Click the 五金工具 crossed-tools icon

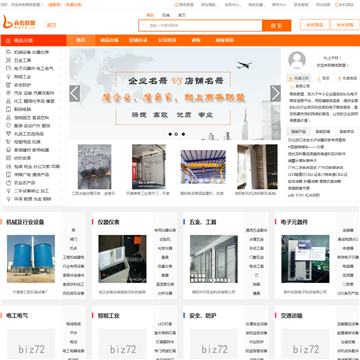click(9, 60)
